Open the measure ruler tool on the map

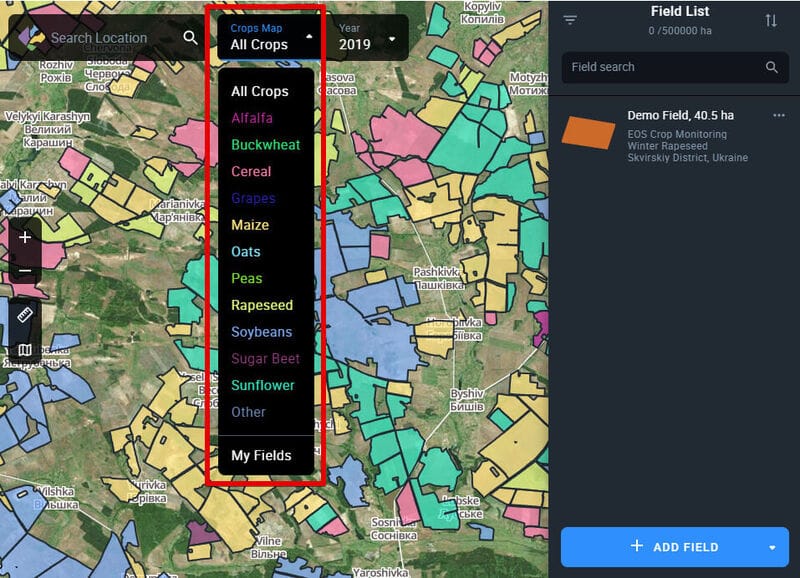[23, 313]
